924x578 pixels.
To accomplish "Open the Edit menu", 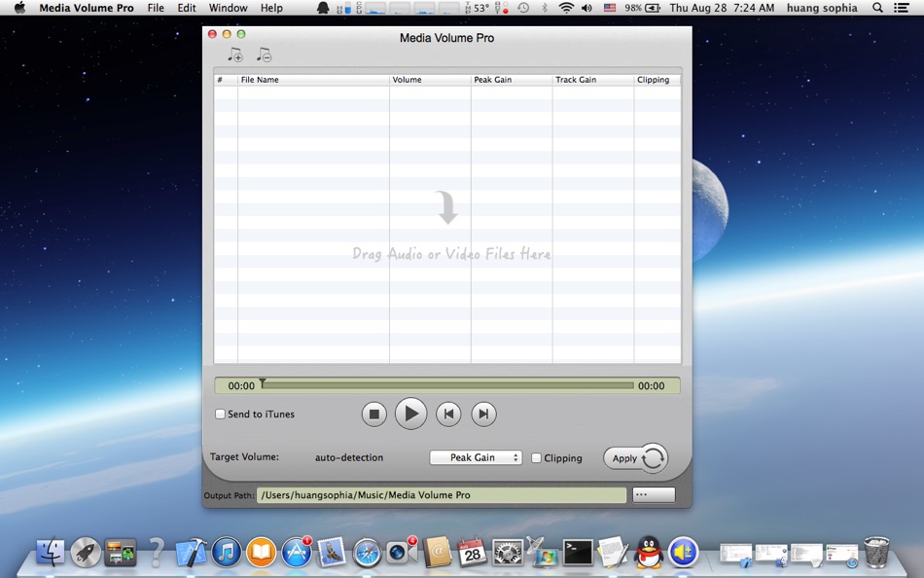I will (x=186, y=8).
